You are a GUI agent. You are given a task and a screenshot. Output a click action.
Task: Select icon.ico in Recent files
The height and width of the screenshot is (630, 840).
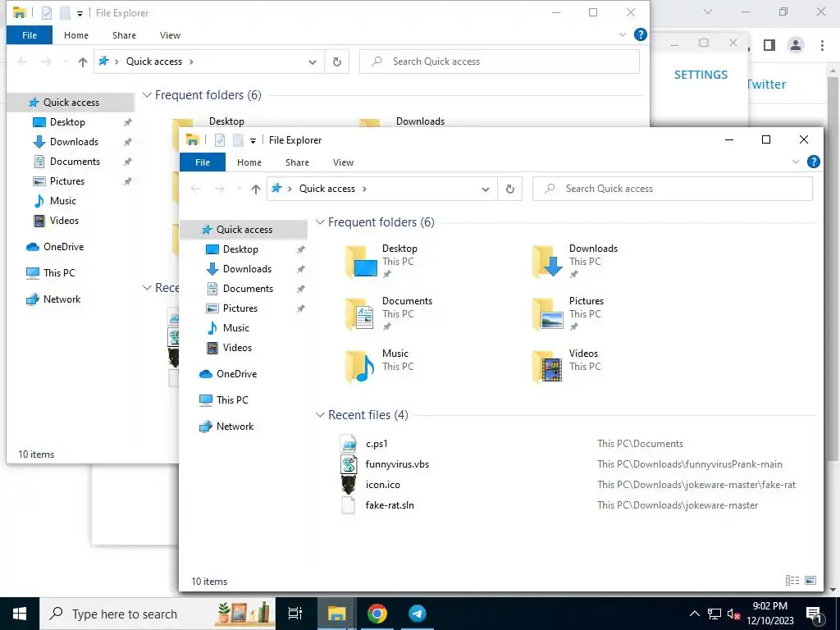[x=382, y=484]
